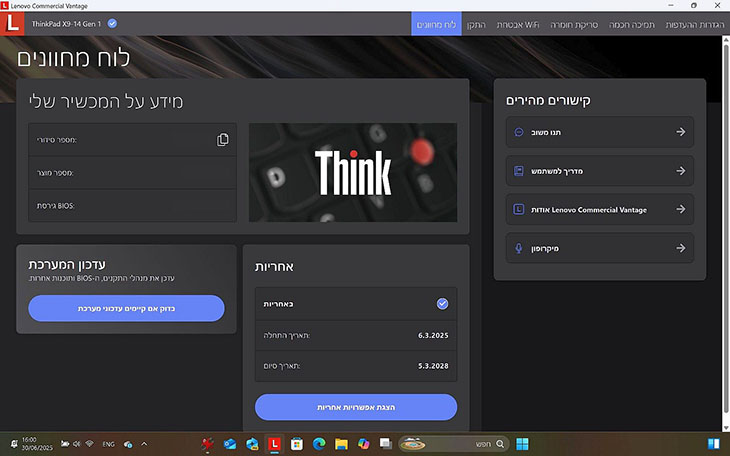Viewport: 730px width, 456px height.
Task: Click the verified badge beside ThinkPad X9-14 Gen 1
Action: [112, 23]
